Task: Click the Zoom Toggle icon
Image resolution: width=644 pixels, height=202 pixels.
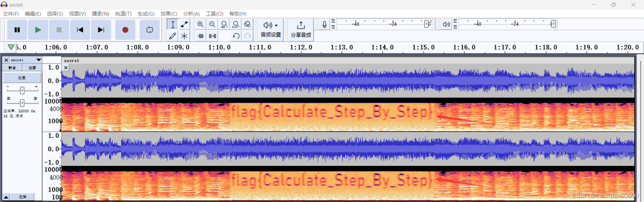Action: click(x=248, y=24)
